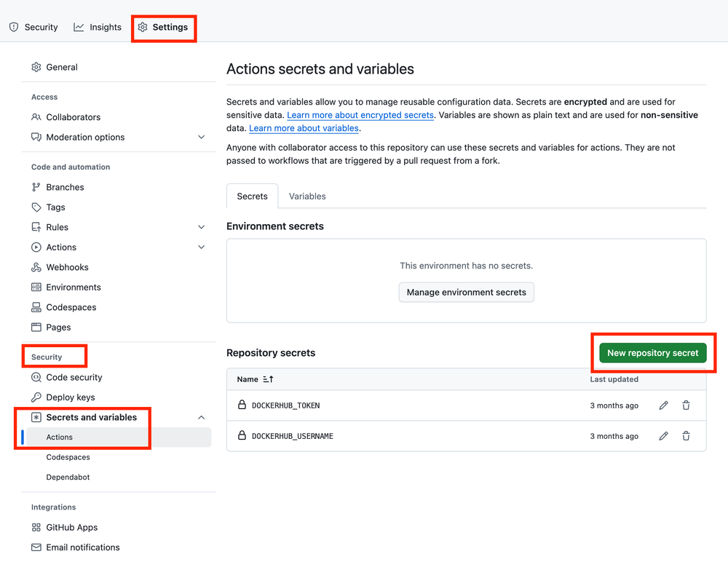Follow the Learn more about variables link
728x575 pixels.
coord(304,128)
